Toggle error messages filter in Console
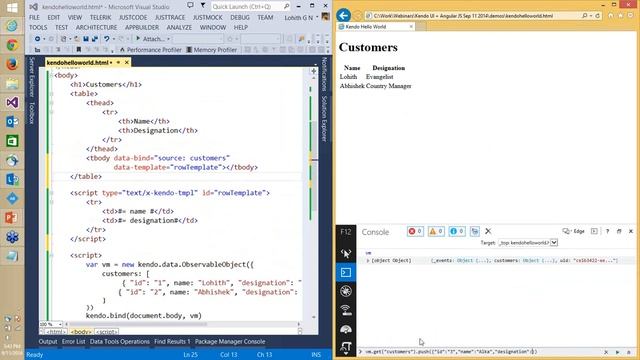The width and height of the screenshot is (640, 360). (415, 231)
